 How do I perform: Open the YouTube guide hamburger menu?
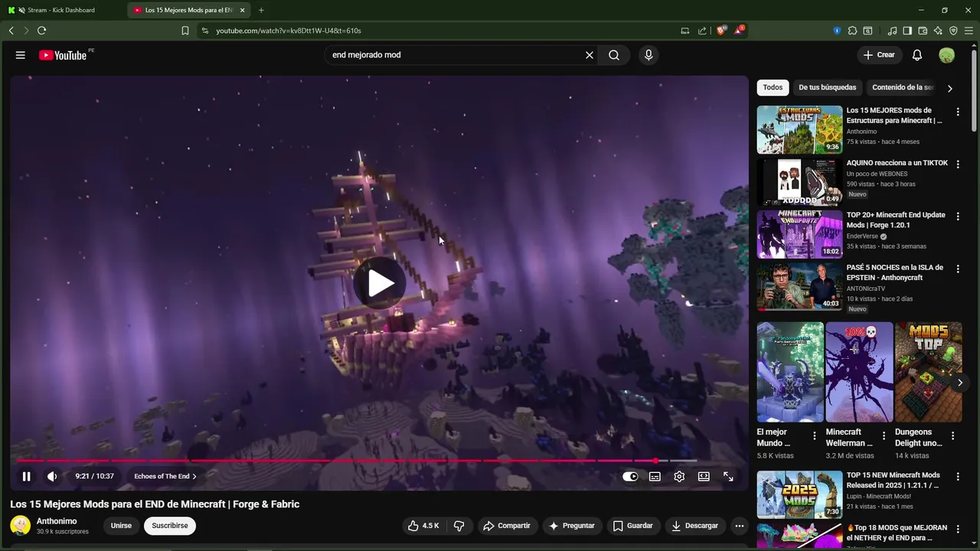pyautogui.click(x=21, y=55)
